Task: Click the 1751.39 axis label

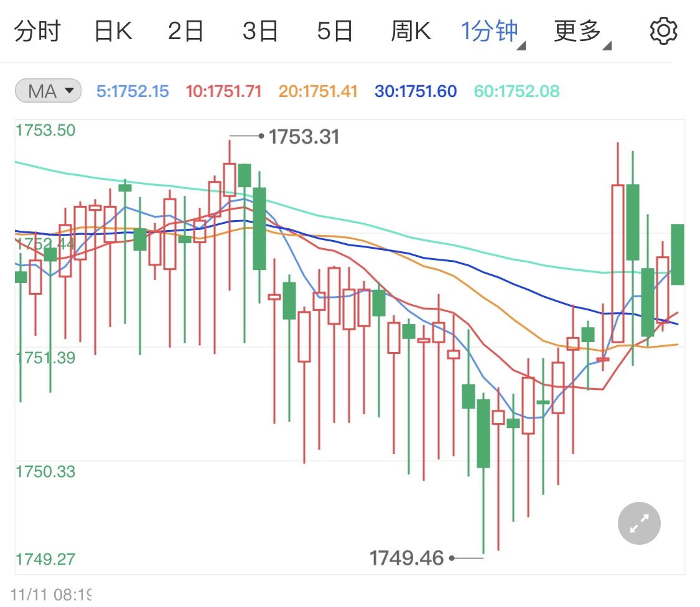Action: (45, 358)
